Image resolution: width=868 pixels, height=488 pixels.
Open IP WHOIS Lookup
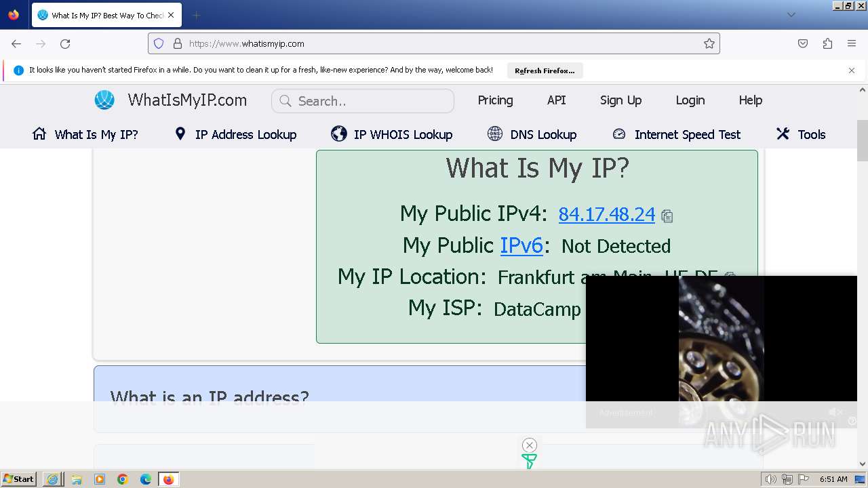(x=392, y=134)
